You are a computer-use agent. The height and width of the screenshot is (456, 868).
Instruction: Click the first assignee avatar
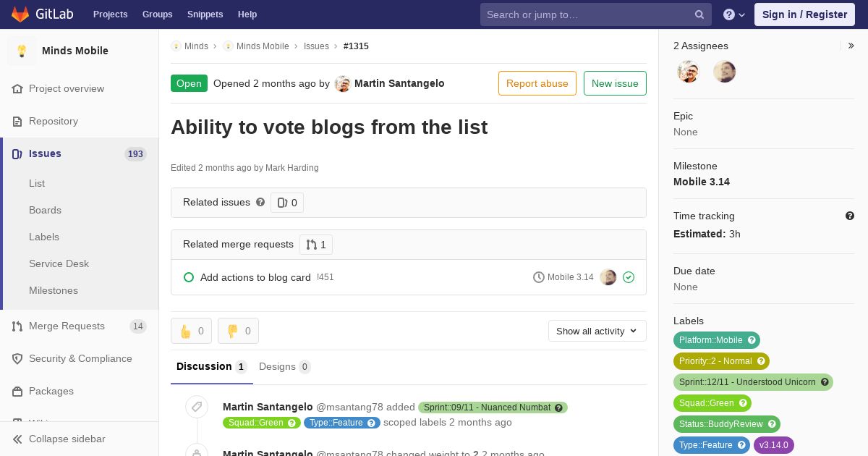click(689, 72)
